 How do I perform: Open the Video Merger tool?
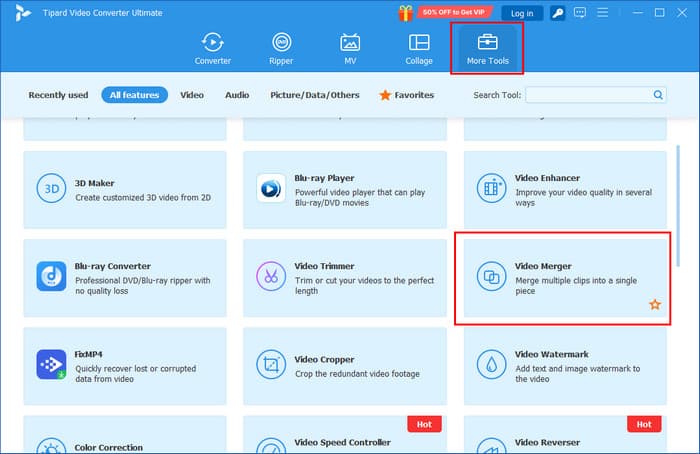pyautogui.click(x=560, y=276)
